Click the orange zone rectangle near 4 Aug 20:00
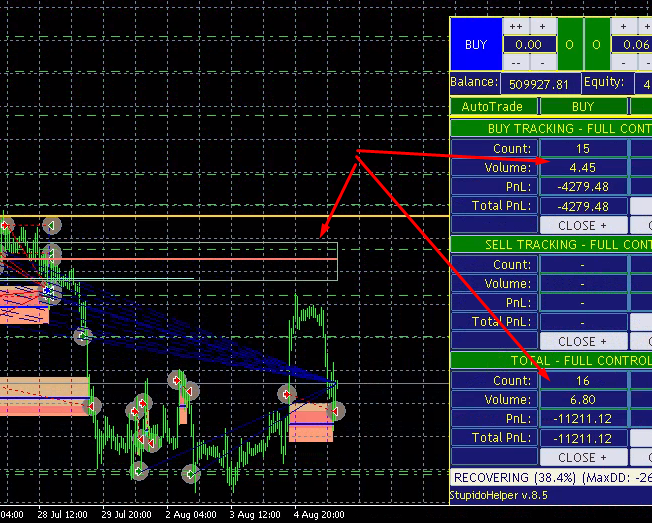 311,421
